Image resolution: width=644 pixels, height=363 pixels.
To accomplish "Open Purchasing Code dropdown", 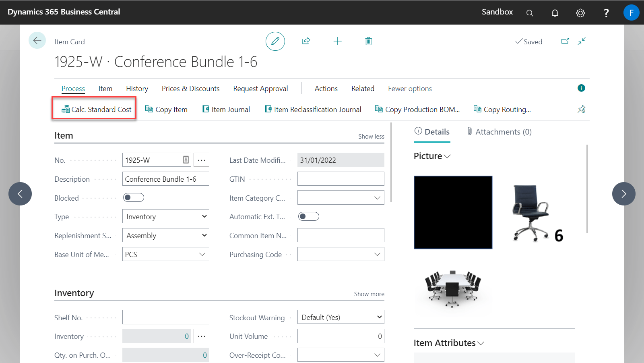I will pos(377,254).
